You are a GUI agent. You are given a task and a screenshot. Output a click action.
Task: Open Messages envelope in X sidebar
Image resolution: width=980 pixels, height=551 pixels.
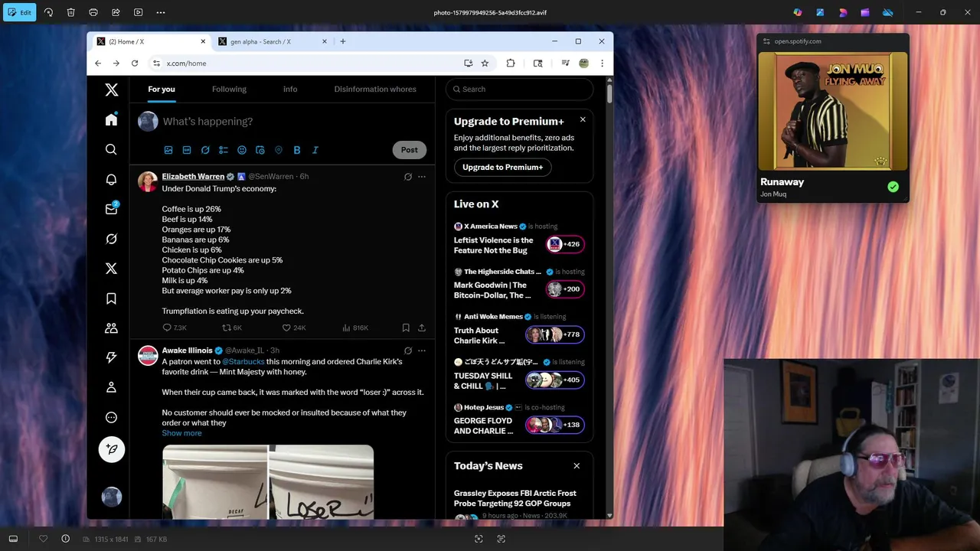tap(112, 209)
